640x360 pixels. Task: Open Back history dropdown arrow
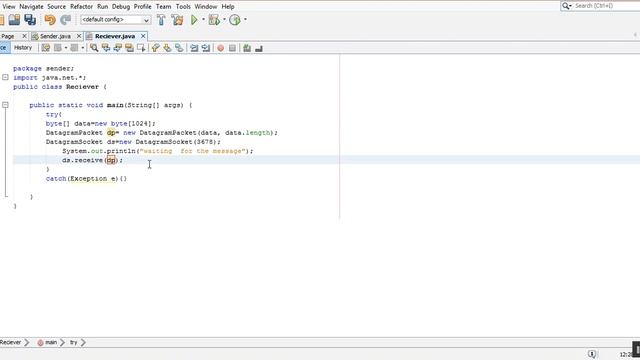(x=66, y=48)
